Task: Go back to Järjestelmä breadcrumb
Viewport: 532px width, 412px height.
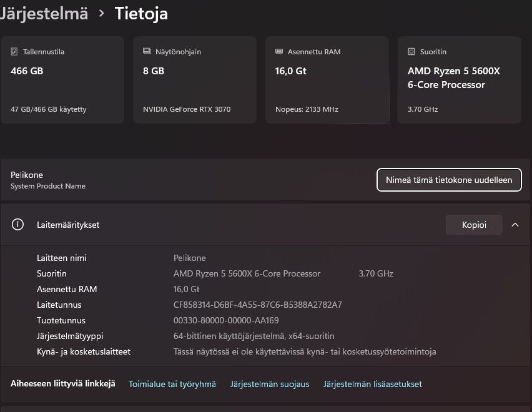Action: [x=44, y=13]
